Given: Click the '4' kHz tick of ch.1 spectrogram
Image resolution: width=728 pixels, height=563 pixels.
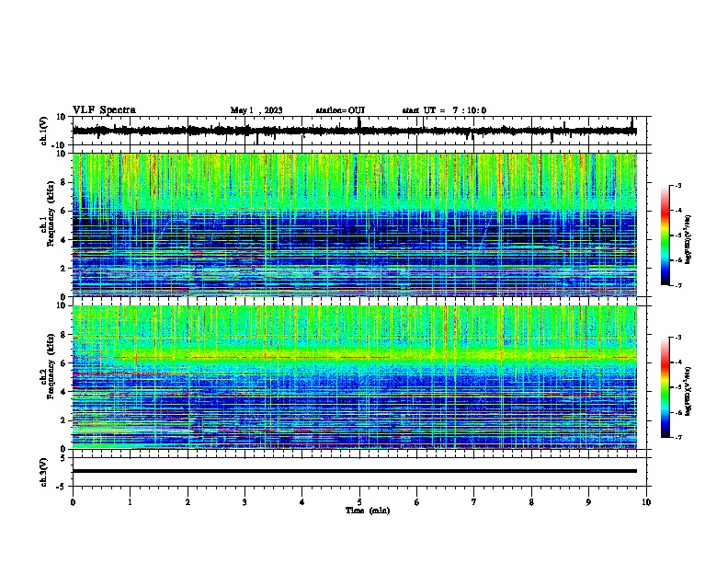Looking at the screenshot, I should click(64, 240).
